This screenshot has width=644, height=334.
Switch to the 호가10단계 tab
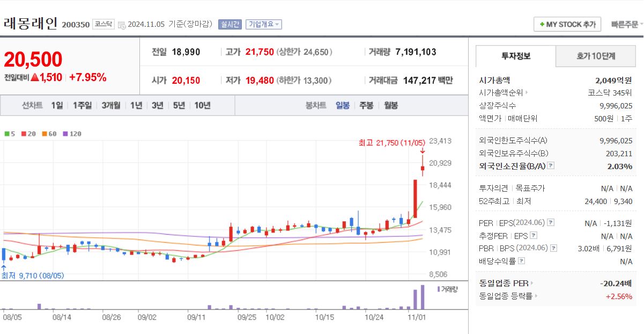(596, 56)
